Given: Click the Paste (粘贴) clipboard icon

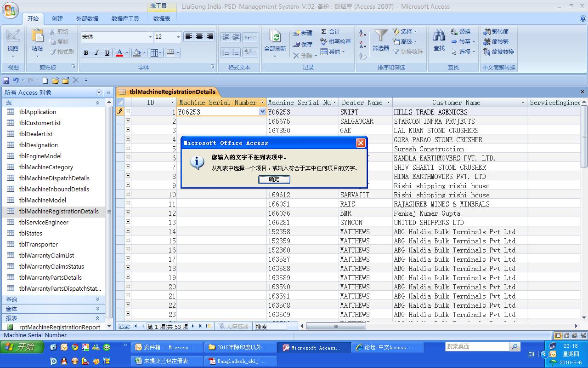Looking at the screenshot, I should (37, 36).
